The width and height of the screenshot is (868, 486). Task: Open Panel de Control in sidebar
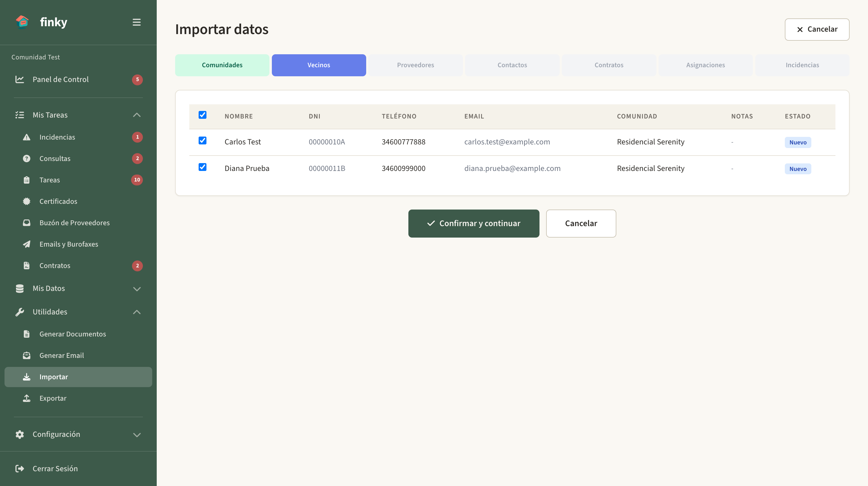[x=78, y=80]
